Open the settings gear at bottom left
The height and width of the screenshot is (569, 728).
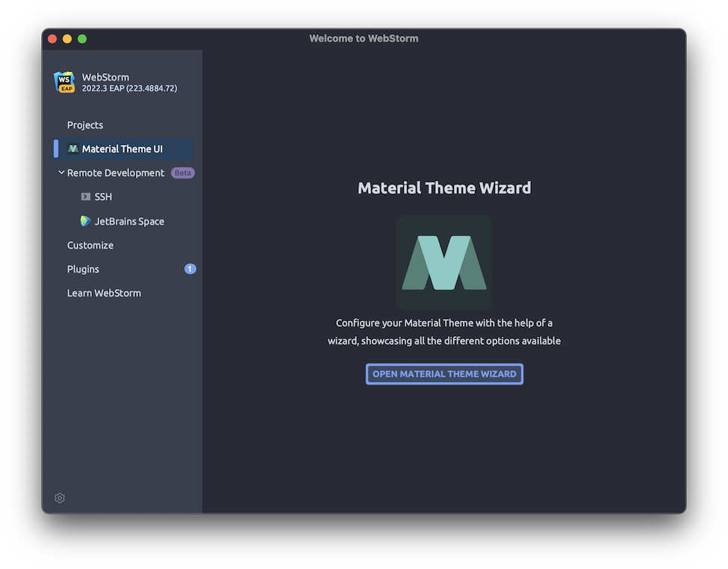pos(59,497)
